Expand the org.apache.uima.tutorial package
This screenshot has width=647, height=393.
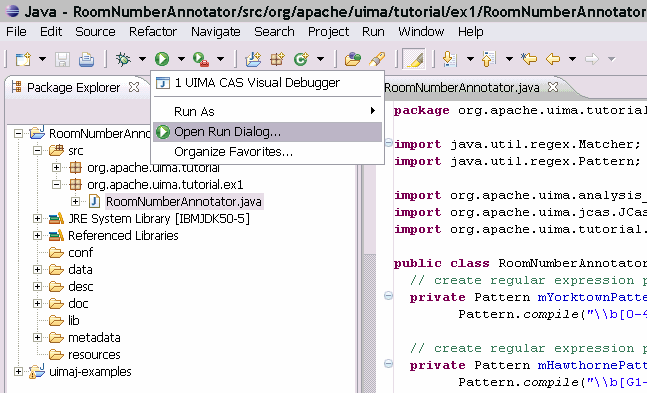pos(57,167)
